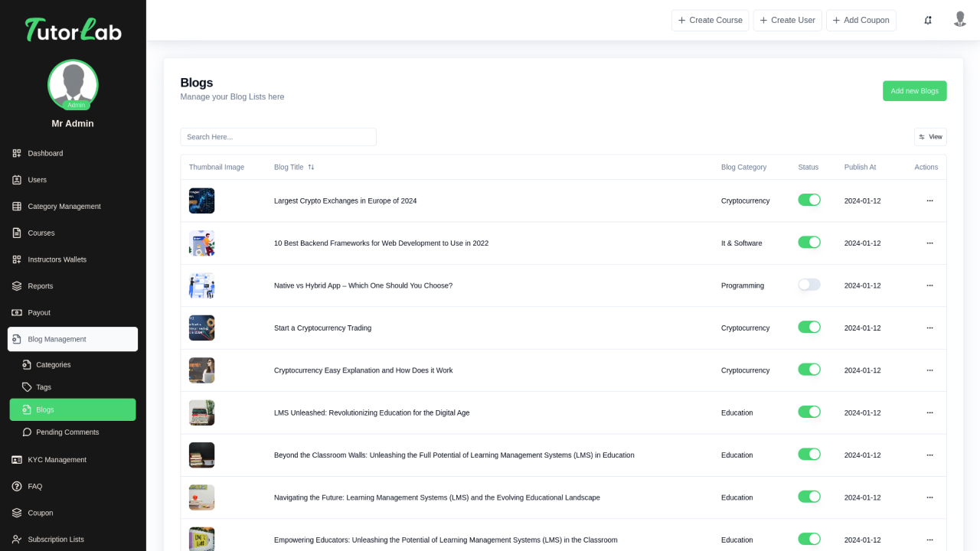Open the Instructors Wallets icon
Image resolution: width=980 pixels, height=551 pixels.
(17, 259)
